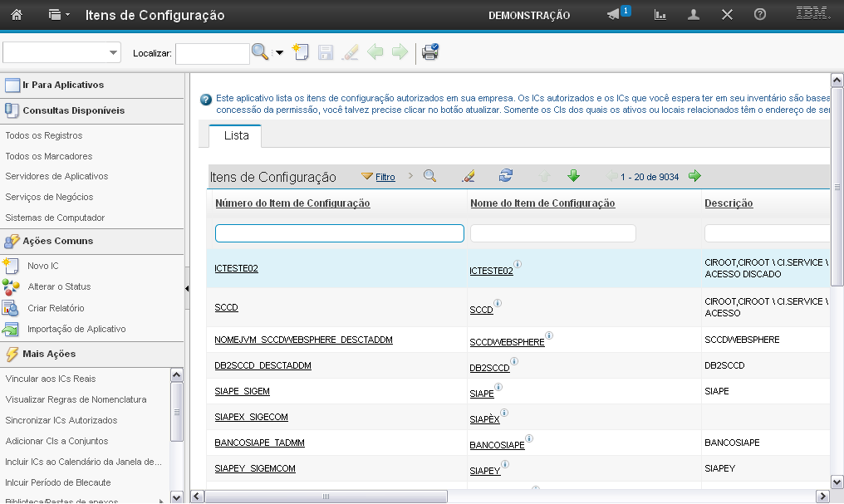Click the help question mark icon
The image size is (844, 504).
click(x=759, y=15)
